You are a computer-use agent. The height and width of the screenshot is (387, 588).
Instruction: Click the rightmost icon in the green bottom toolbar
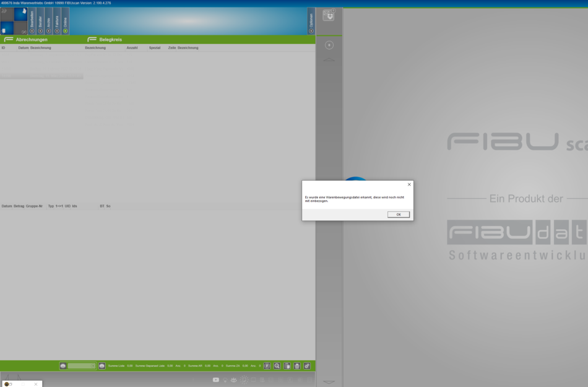(x=307, y=366)
